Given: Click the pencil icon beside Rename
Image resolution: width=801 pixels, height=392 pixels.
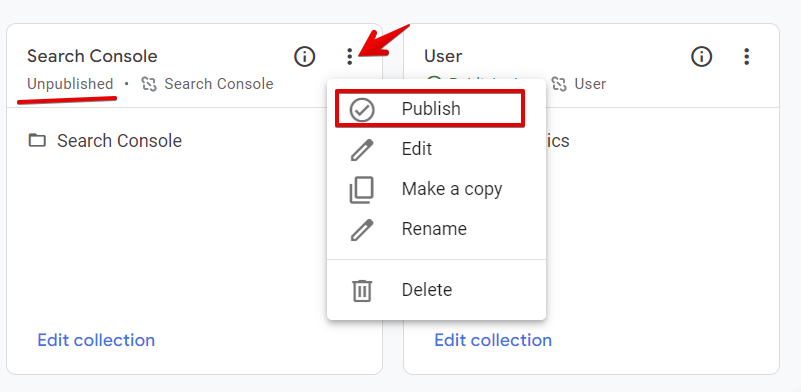Looking at the screenshot, I should point(362,229).
